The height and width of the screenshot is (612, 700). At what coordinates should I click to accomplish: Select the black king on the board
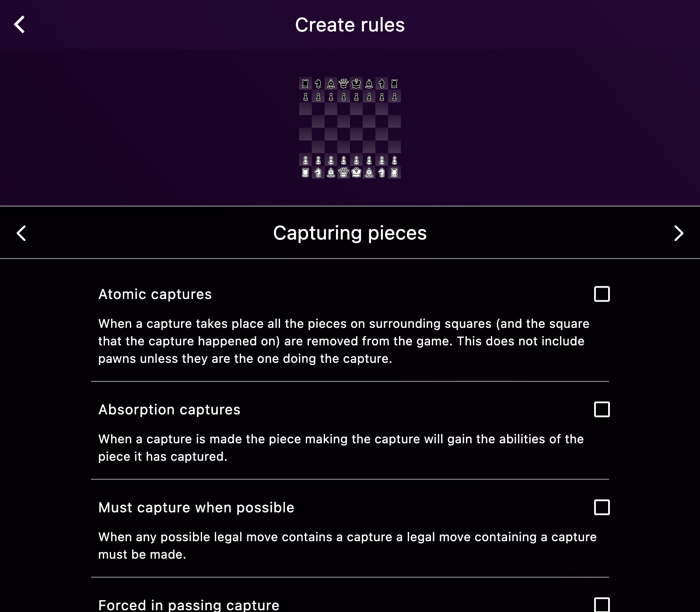357,83
